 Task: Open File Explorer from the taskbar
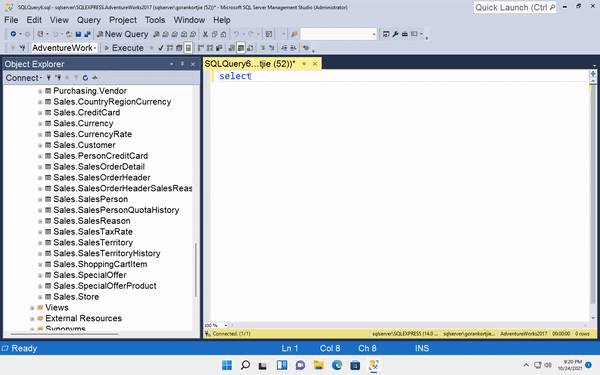[x=318, y=365]
